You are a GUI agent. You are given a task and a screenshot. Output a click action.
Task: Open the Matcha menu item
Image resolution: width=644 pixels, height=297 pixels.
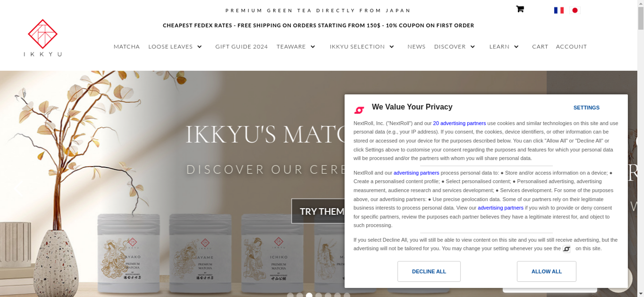click(127, 47)
